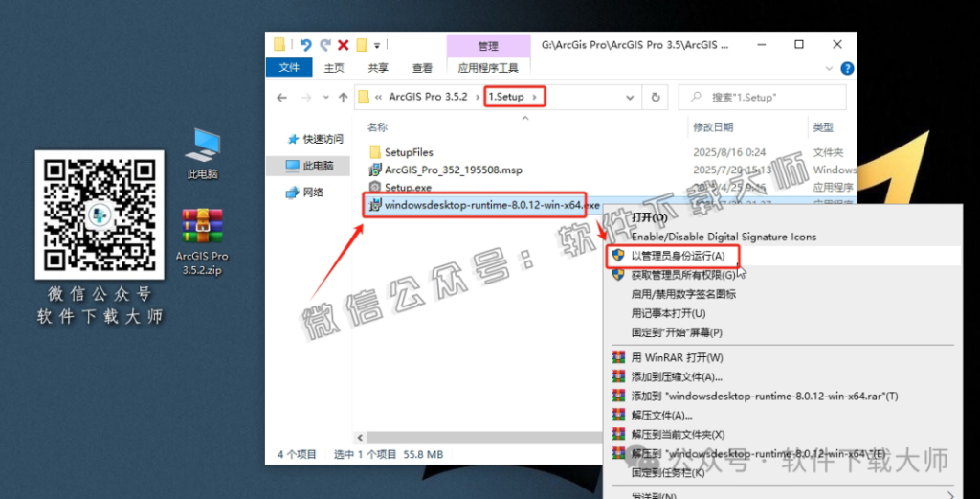Choose Enable/Disable Digital Signature Icons
The width and height of the screenshot is (980, 499).
point(724,237)
